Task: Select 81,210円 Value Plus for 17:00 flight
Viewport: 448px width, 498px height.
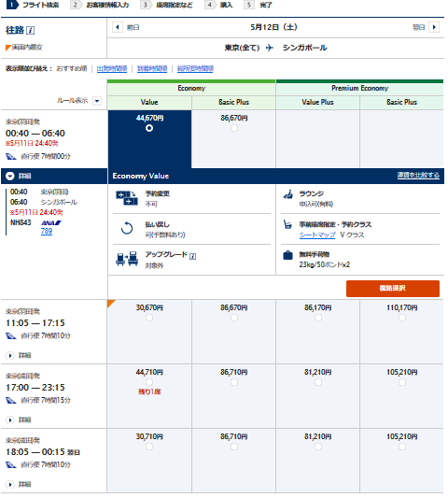Action: (318, 382)
